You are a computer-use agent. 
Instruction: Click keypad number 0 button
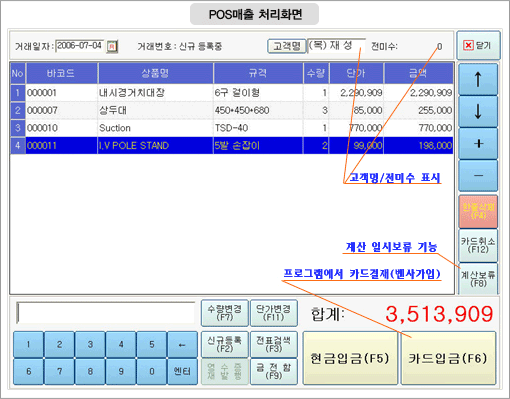(152, 371)
